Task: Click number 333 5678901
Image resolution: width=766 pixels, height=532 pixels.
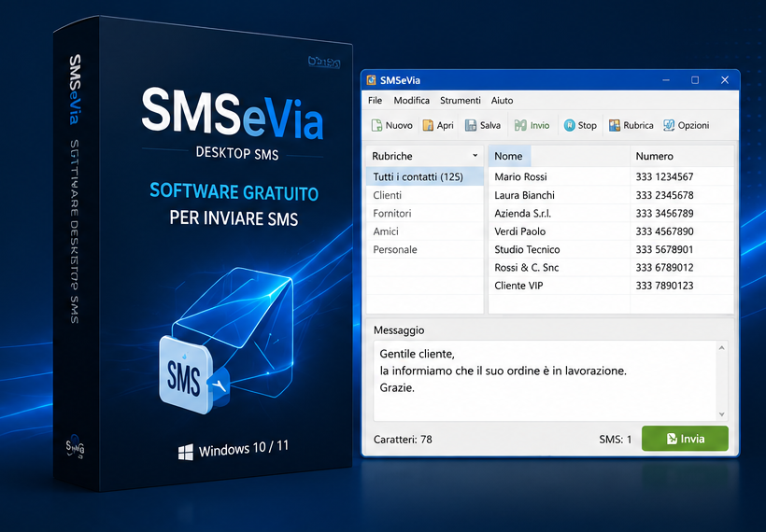Action: click(x=664, y=249)
